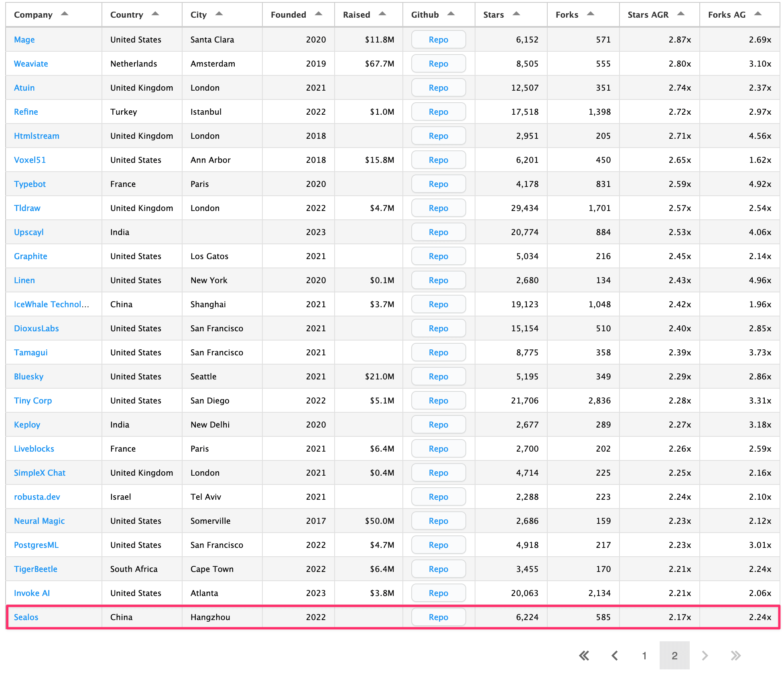
Task: Sort by Stars column arrow
Action: (516, 14)
